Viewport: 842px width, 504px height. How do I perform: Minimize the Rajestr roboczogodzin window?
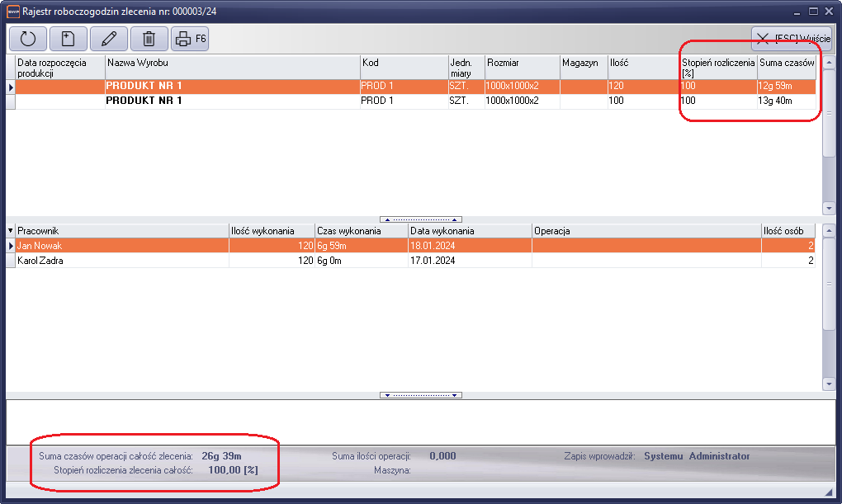coord(797,11)
